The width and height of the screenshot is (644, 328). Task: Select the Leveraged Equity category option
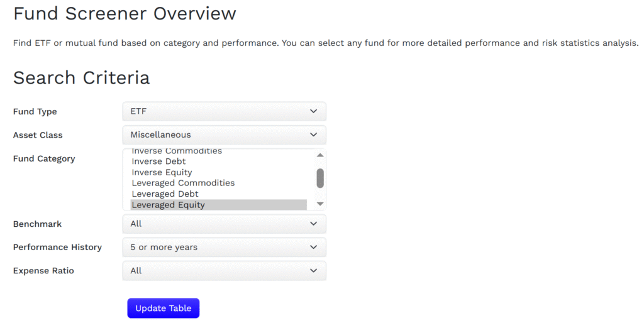click(x=168, y=205)
